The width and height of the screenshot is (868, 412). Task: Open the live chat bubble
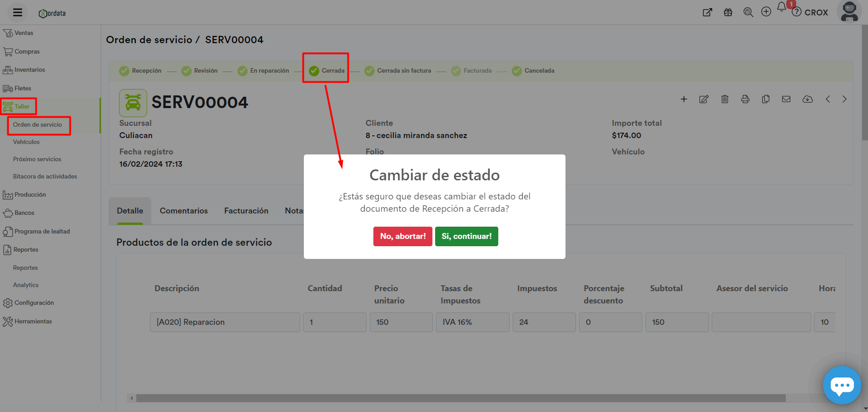click(x=842, y=385)
